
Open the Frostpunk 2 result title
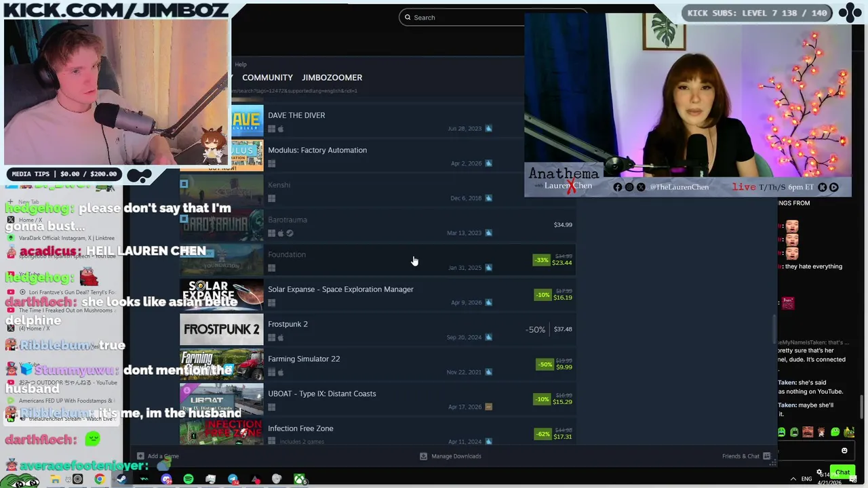[x=288, y=324]
